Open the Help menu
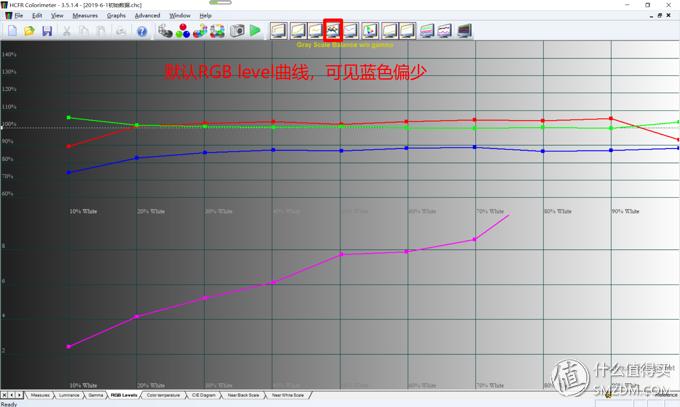Screen dimensions: 680x407 [206, 16]
